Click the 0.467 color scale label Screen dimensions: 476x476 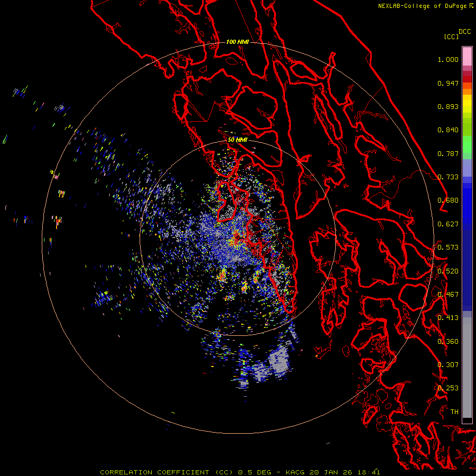(x=448, y=295)
